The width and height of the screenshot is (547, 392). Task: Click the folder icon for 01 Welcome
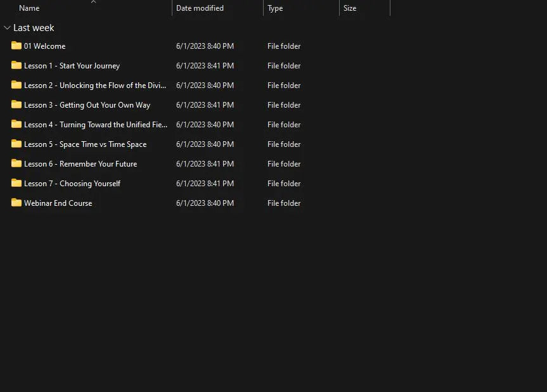point(16,46)
